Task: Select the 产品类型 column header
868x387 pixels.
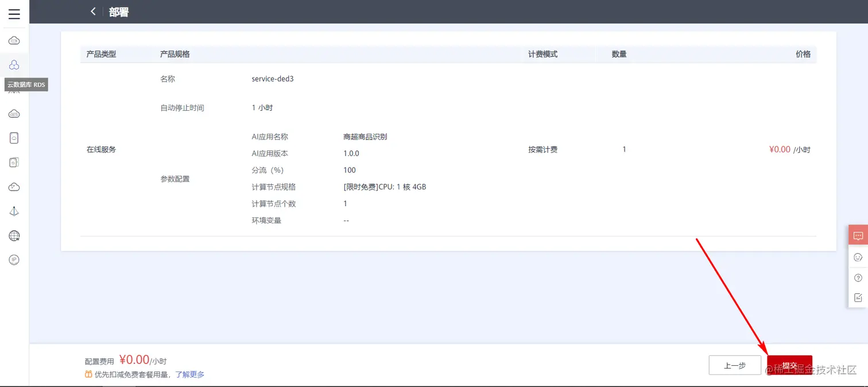Action: point(100,53)
